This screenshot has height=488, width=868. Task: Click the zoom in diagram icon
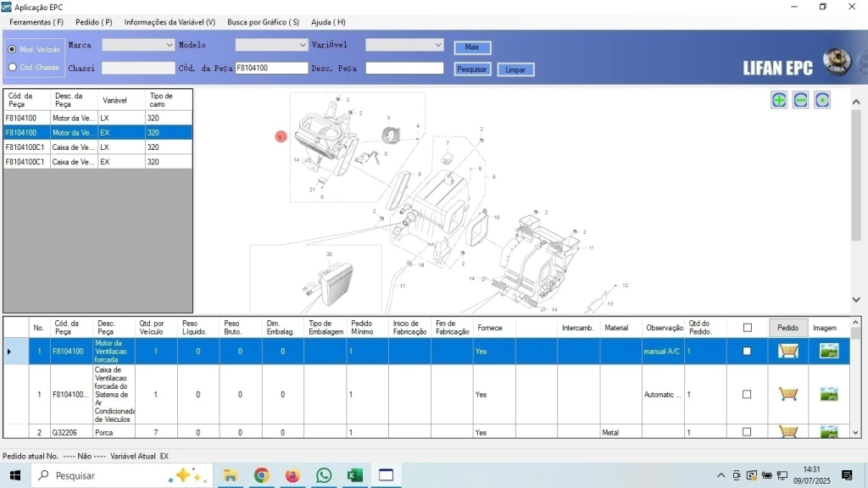(x=779, y=100)
